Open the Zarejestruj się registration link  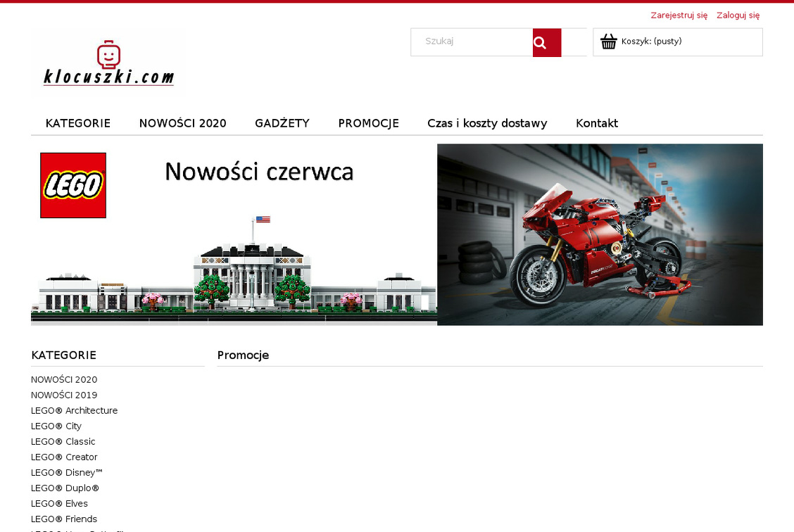[679, 15]
